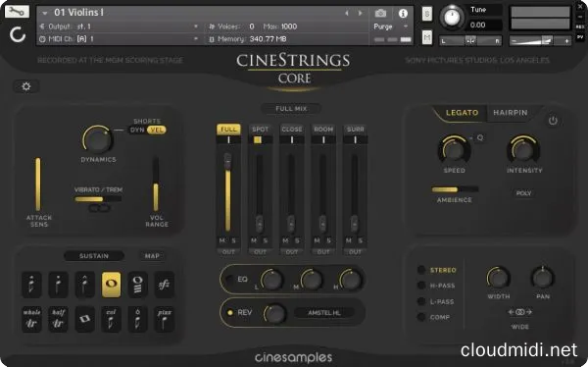Viewport: 588px width, 367px height.
Task: Click the link icon below Vibrato / Trem
Action: point(99,208)
